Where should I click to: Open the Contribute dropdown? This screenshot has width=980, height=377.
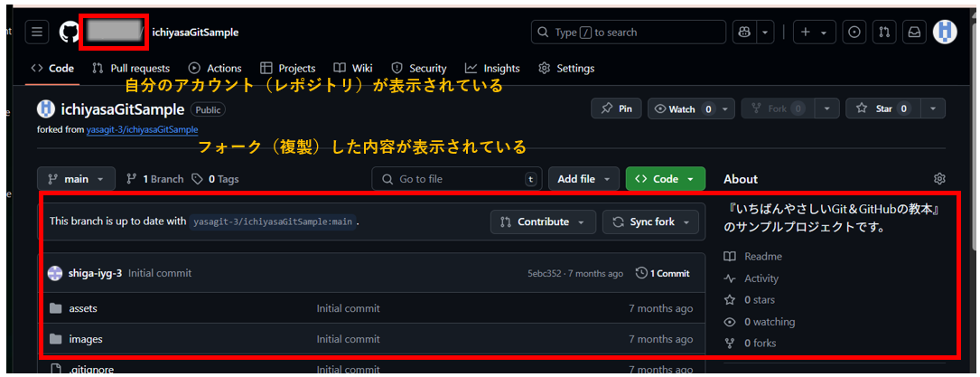pyautogui.click(x=543, y=221)
